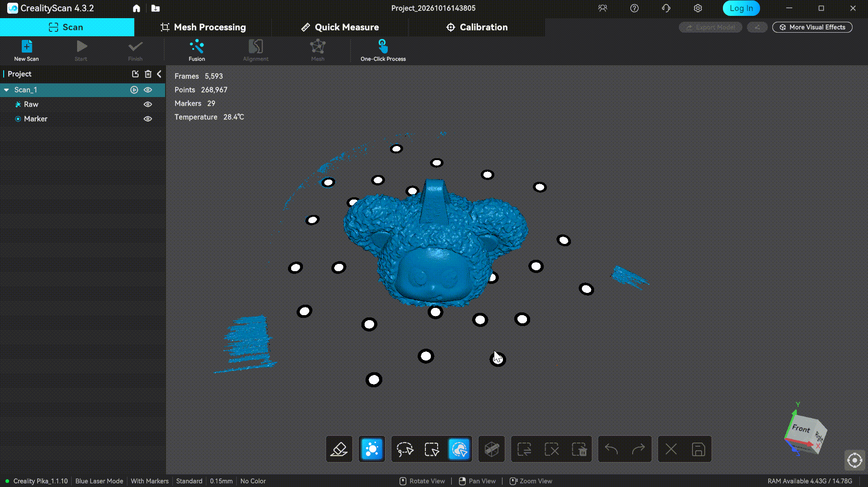
Task: Select the Marker item in project tree
Action: (35, 119)
